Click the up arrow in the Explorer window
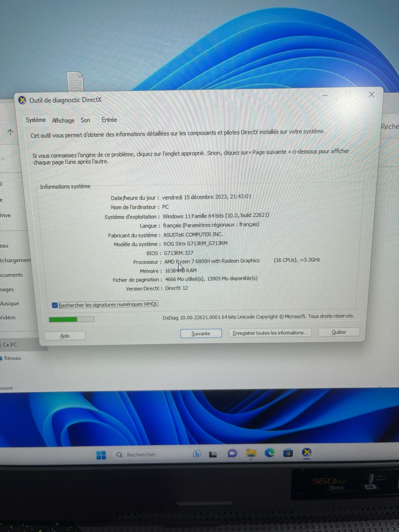Image resolution: width=399 pixels, height=532 pixels. pos(10,132)
